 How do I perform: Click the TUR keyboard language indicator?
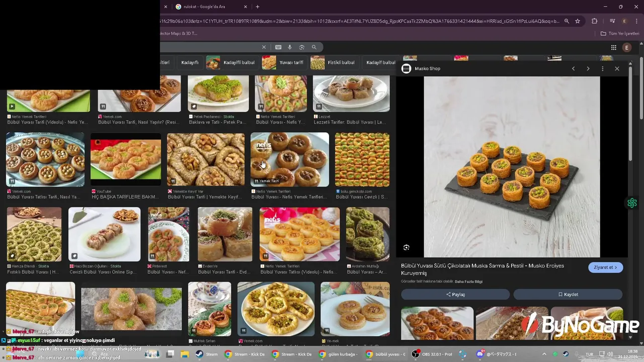tap(589, 354)
